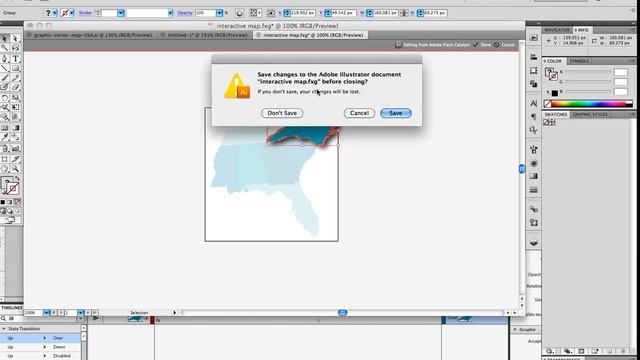The height and width of the screenshot is (360, 640).
Task: Select the Rotate tool
Action: tap(4, 98)
